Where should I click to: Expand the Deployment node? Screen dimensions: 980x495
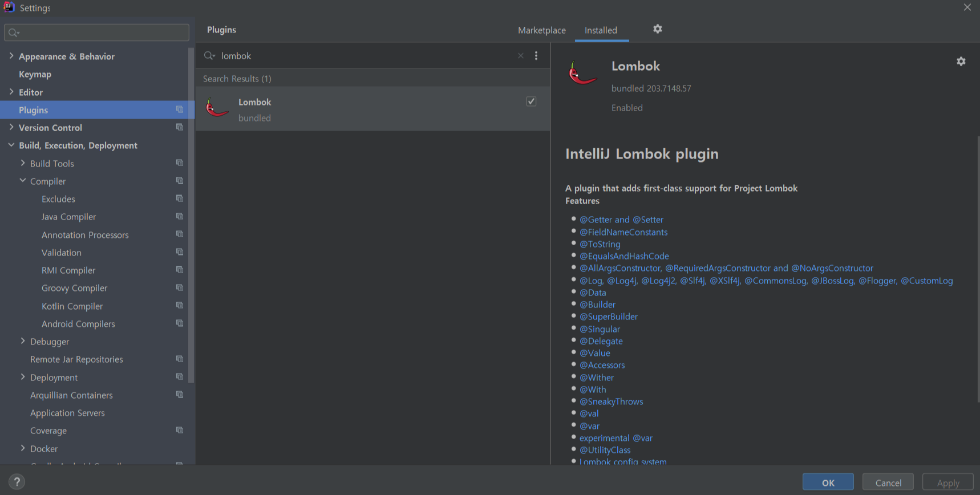tap(23, 377)
